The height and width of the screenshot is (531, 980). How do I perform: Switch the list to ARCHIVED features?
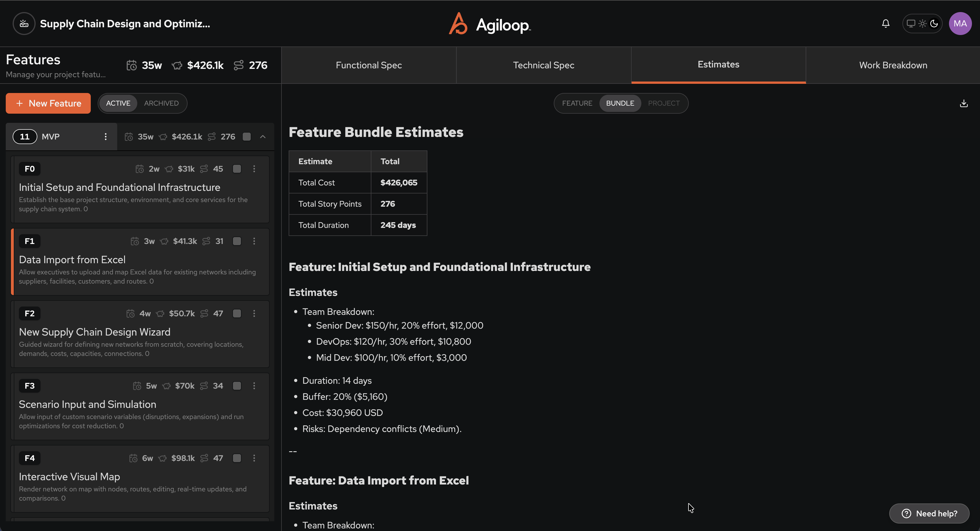coord(161,103)
